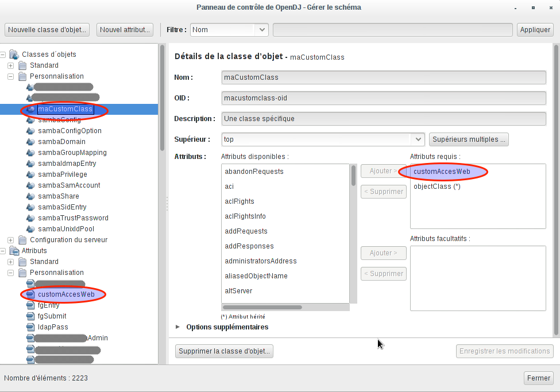Click the Description field
560x392 pixels.
[x=384, y=119]
